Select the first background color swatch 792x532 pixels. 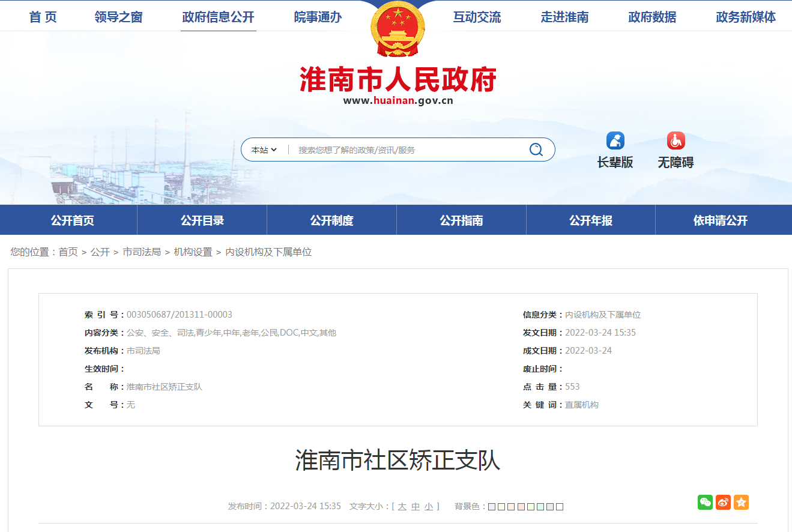tap(491, 506)
